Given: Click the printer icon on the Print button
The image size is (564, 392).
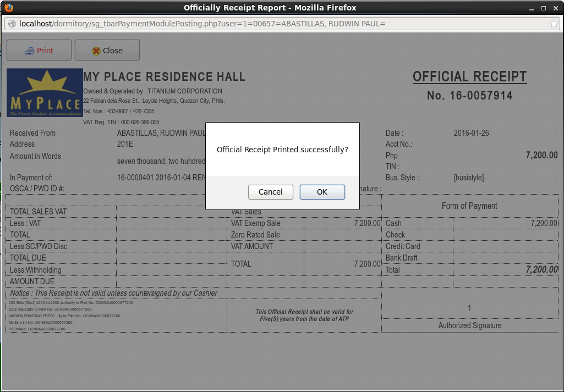Looking at the screenshot, I should pos(30,51).
